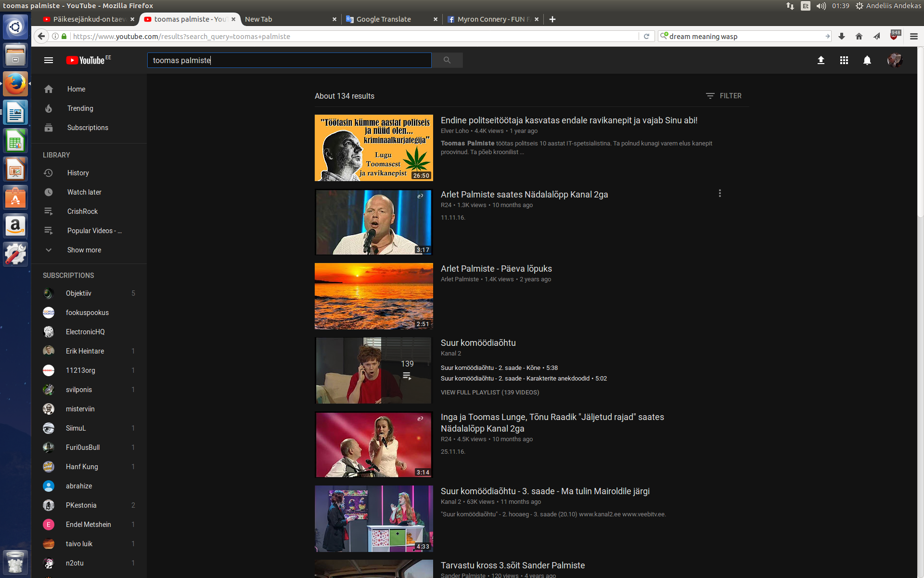Open the network indicator in top panel
924x578 pixels.
coord(790,6)
